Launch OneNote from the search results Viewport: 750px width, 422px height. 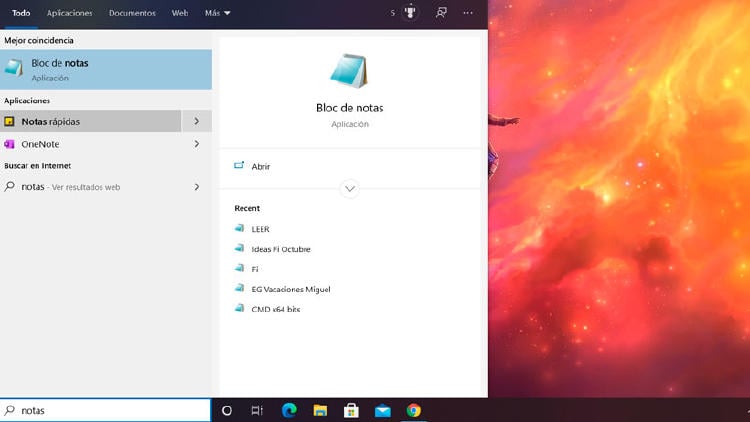point(90,144)
